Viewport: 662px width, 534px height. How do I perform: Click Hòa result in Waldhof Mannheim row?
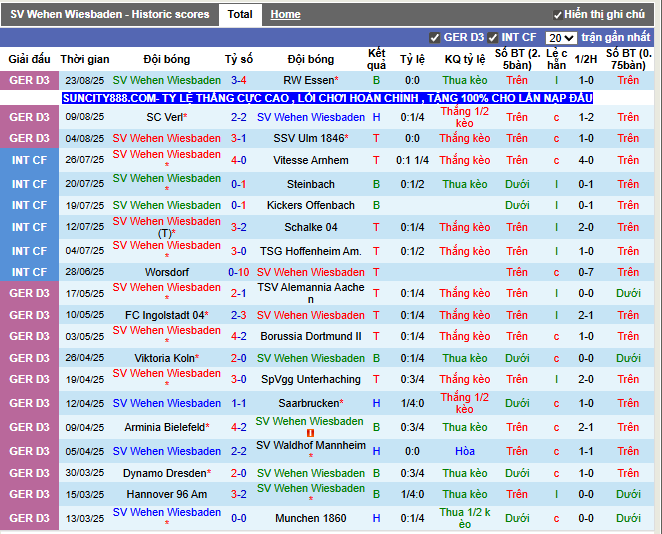coord(465,451)
